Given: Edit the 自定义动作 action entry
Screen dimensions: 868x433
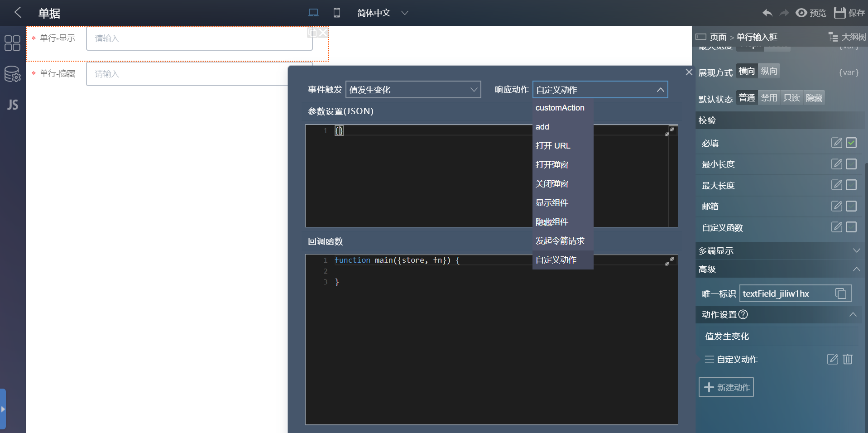Looking at the screenshot, I should click(833, 359).
